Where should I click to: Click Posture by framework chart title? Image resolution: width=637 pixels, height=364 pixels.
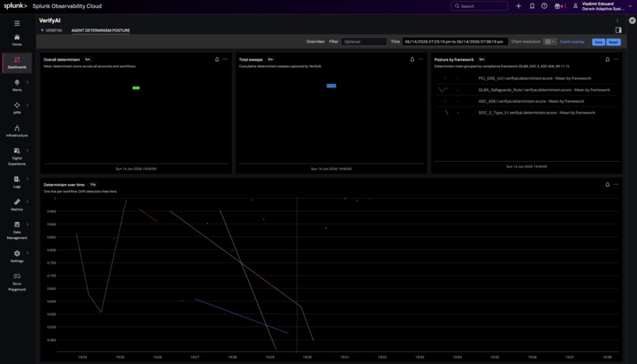pyautogui.click(x=454, y=60)
